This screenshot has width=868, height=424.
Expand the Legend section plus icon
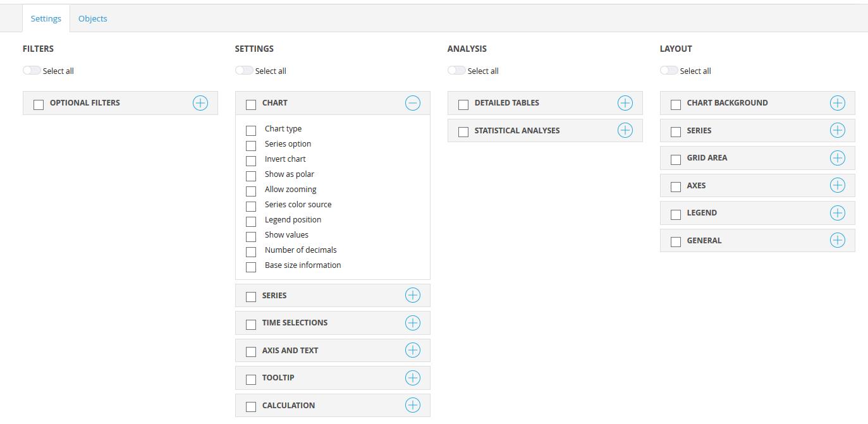pyautogui.click(x=838, y=213)
